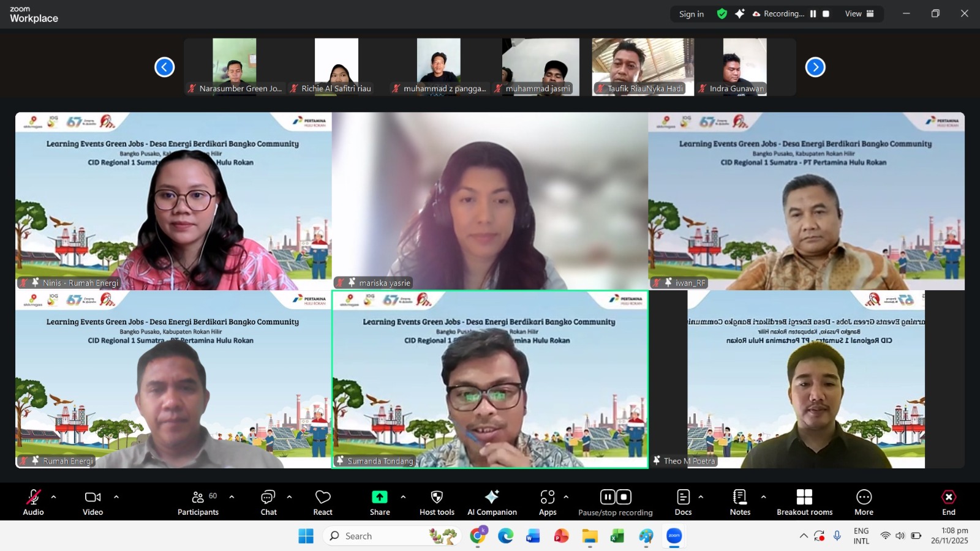Image resolution: width=980 pixels, height=551 pixels.
Task: Show next participants with right arrow
Action: (x=815, y=67)
